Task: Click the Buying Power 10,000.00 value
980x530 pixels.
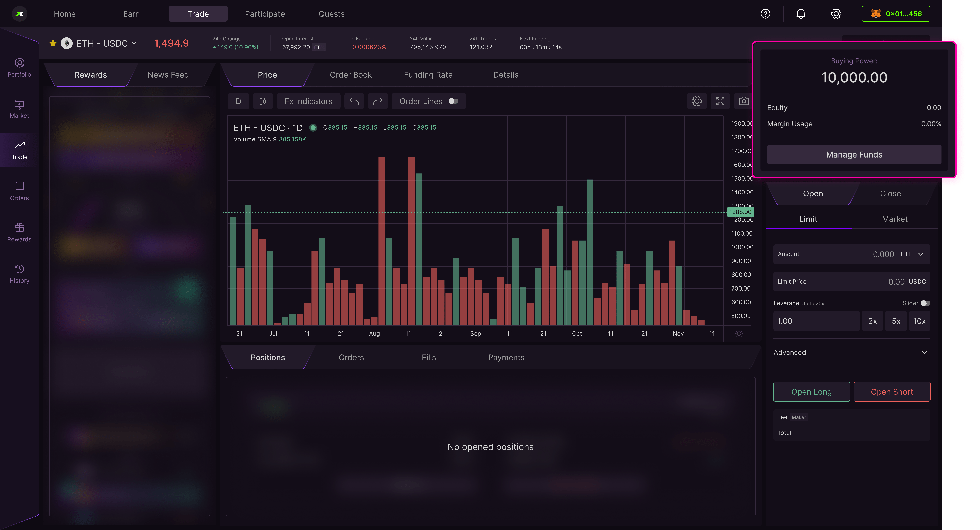Action: (x=854, y=78)
